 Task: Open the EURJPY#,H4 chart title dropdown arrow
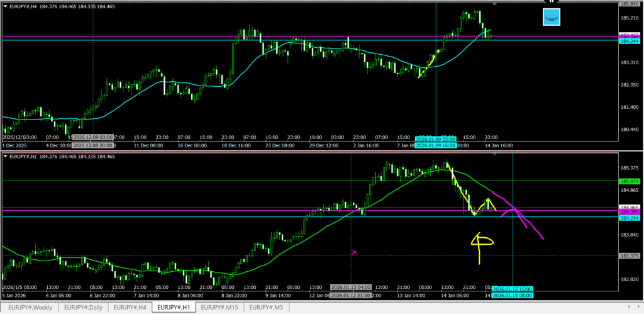[x=5, y=6]
